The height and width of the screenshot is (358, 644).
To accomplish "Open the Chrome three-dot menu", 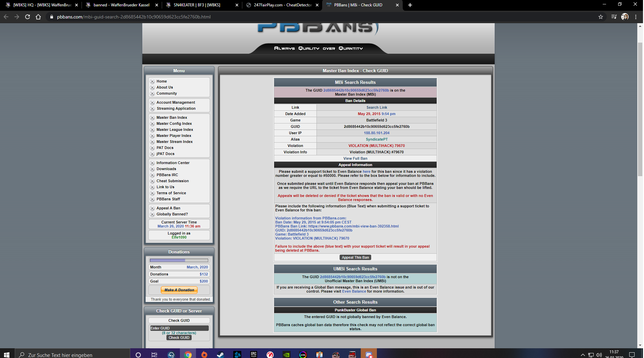I will coord(636,17).
